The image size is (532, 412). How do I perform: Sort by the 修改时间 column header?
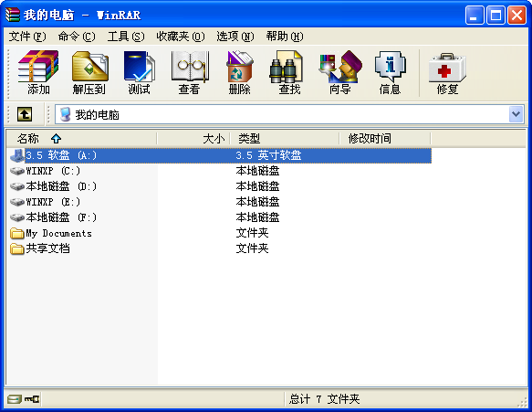tap(385, 139)
